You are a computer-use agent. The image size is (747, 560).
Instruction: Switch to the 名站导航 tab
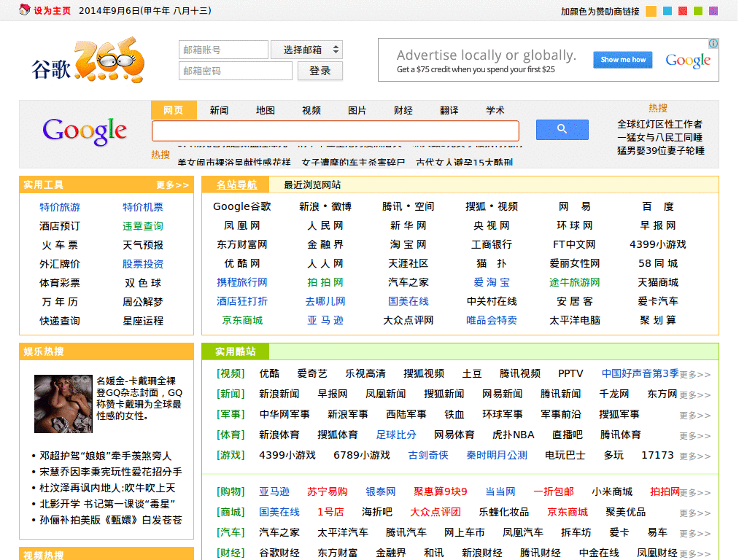pos(237,184)
